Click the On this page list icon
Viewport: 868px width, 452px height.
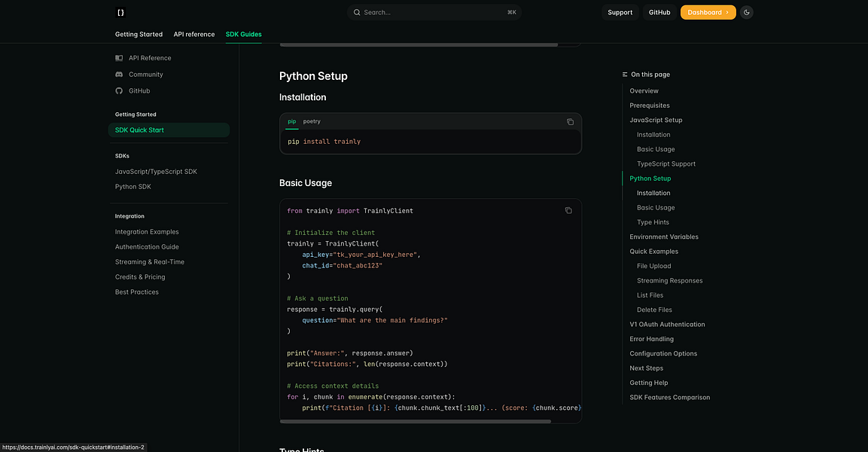point(625,75)
